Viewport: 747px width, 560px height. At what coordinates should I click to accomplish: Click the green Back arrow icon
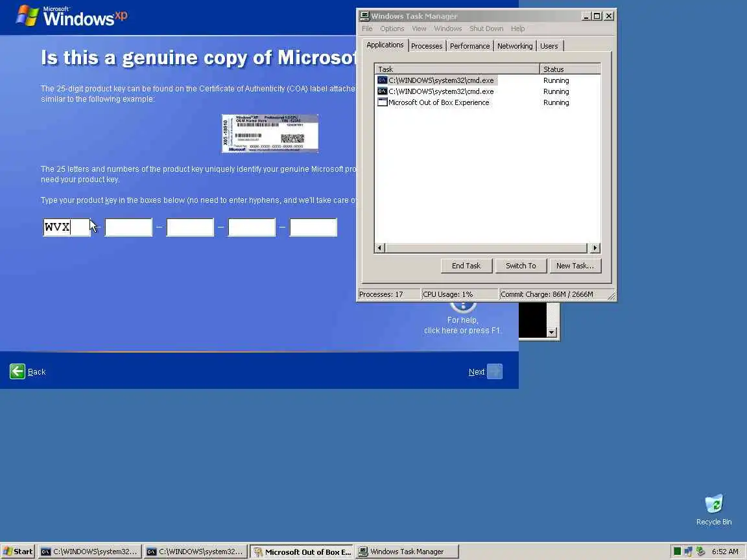(17, 371)
